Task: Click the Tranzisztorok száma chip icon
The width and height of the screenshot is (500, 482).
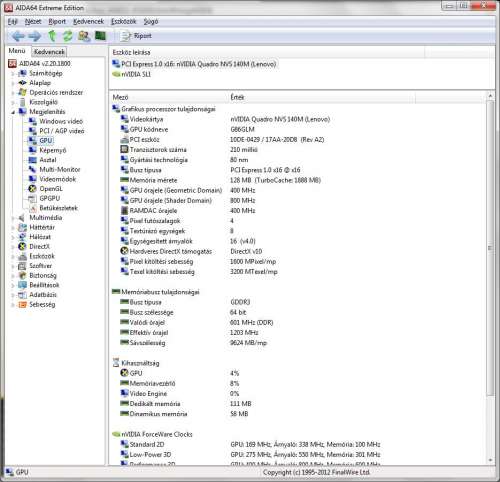Action: click(x=124, y=149)
